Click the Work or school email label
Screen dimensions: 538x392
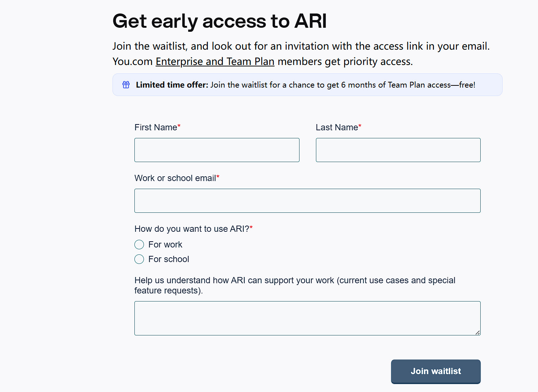(x=175, y=178)
